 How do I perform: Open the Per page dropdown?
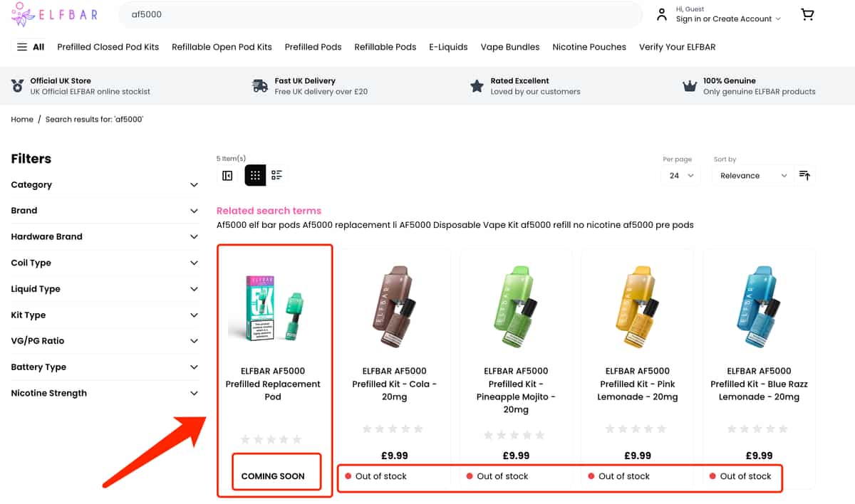681,176
